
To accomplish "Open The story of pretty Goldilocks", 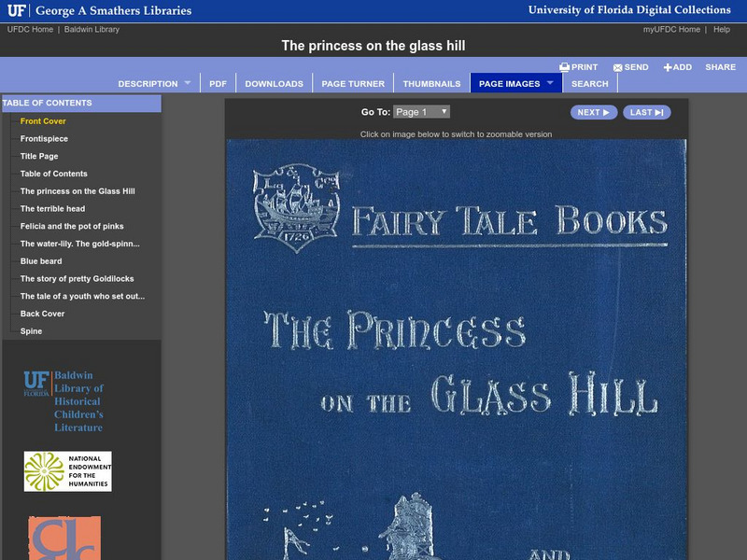I will [77, 278].
